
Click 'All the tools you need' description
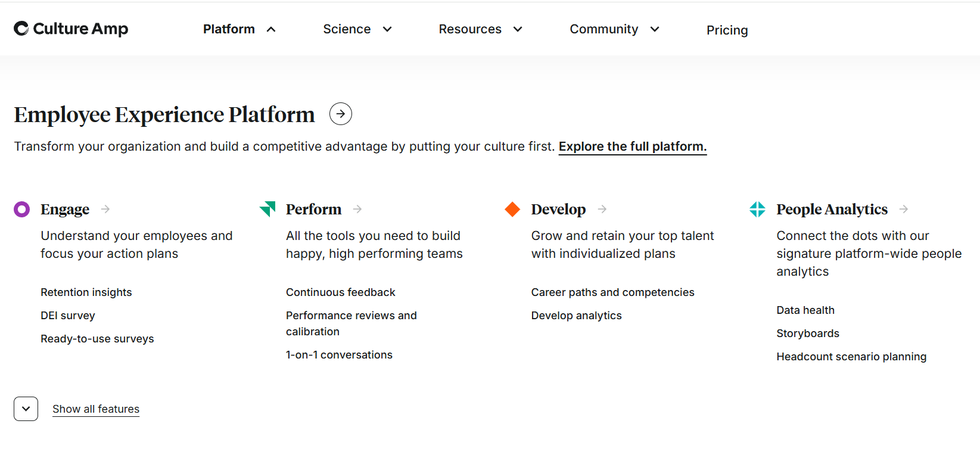coord(374,245)
